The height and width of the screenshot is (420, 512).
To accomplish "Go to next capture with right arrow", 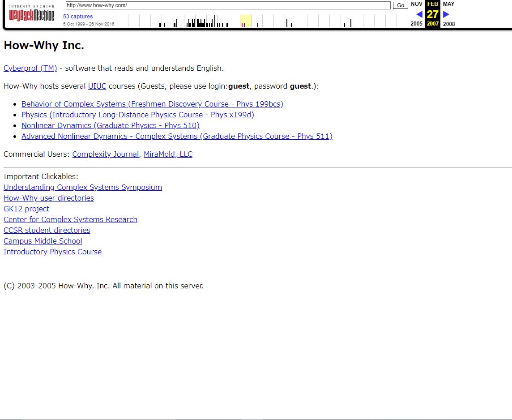I will click(446, 14).
